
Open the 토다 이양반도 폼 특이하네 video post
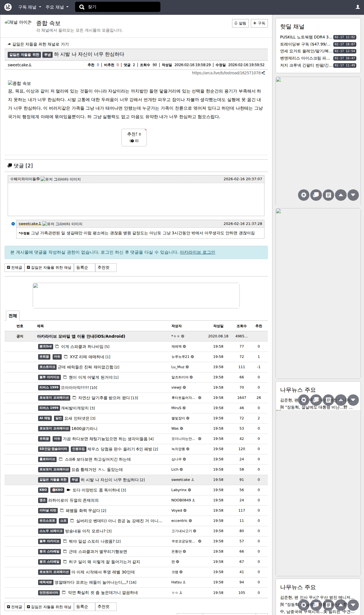(99, 490)
